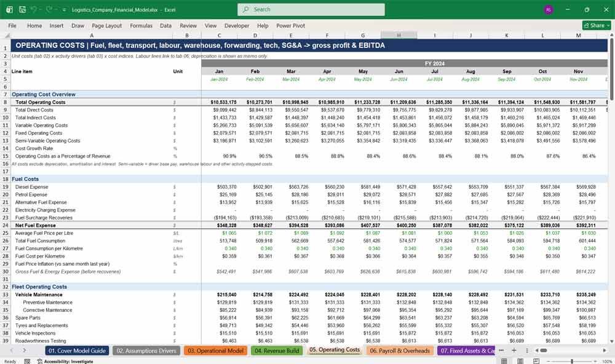The width and height of the screenshot is (615, 364).
Task: Open the Formulas ribbon tab
Action: (141, 25)
